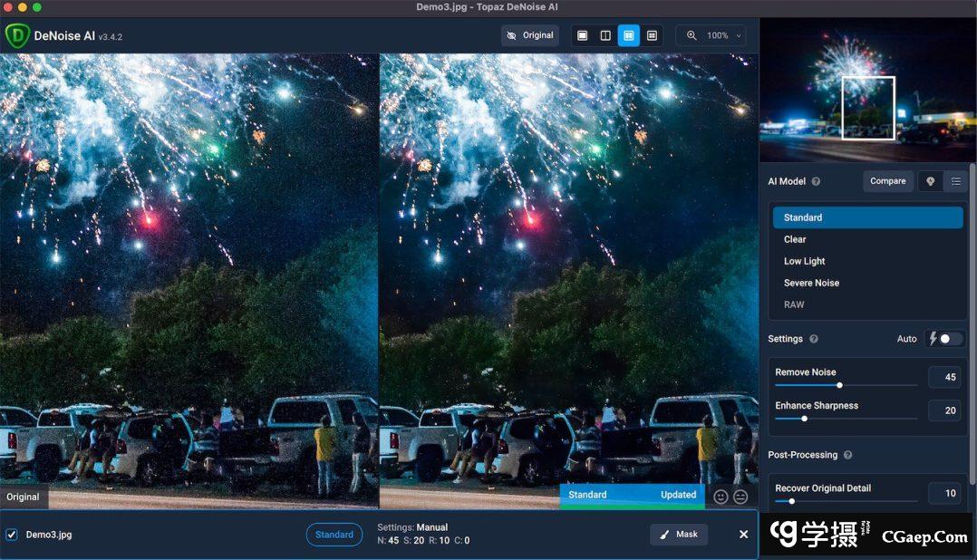Click the neutral face rating icon
This screenshot has height=560, width=977.
pyautogui.click(x=741, y=497)
